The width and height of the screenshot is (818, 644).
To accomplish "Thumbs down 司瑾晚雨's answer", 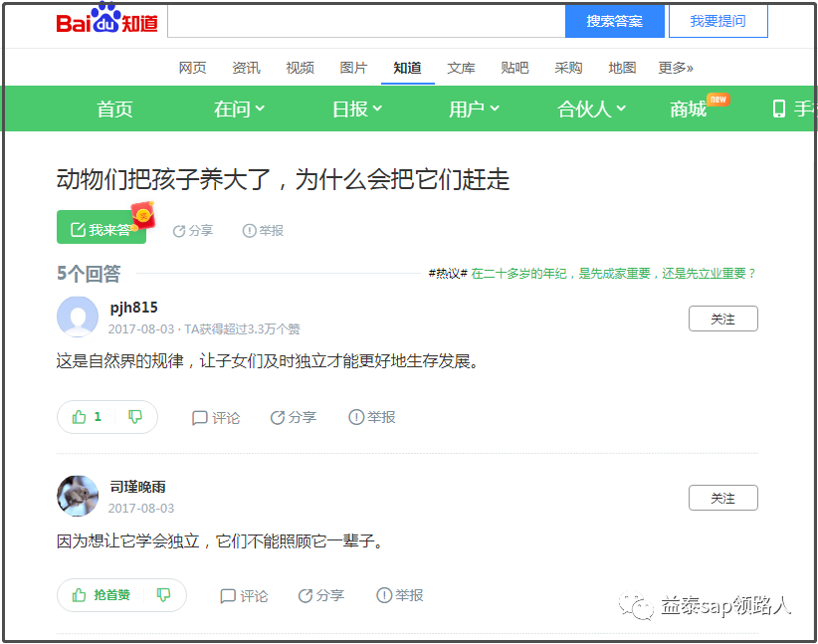I will (x=163, y=595).
